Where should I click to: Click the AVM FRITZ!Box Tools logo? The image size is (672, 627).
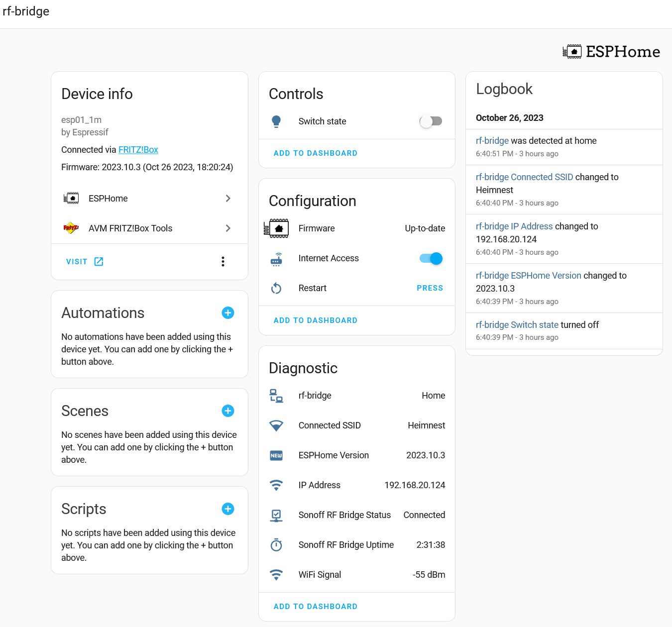71,228
